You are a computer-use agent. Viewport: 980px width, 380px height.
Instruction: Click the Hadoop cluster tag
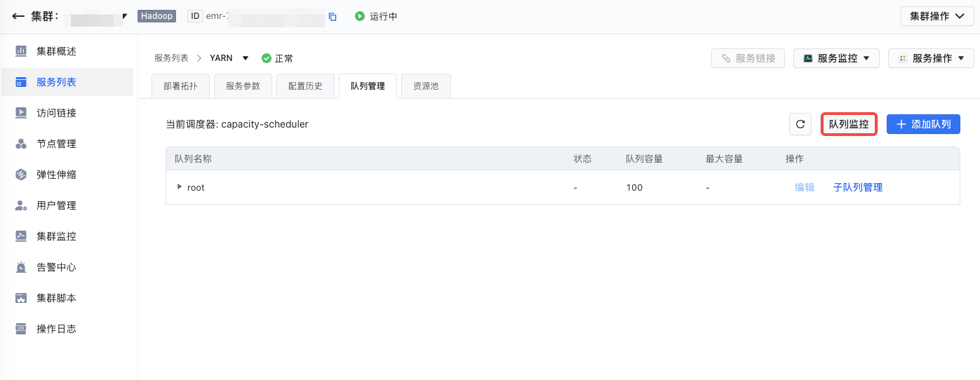point(156,15)
